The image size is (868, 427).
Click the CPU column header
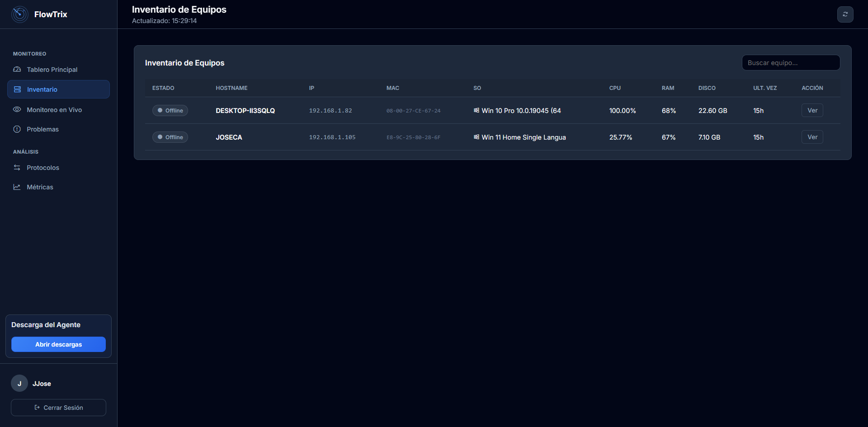(615, 88)
